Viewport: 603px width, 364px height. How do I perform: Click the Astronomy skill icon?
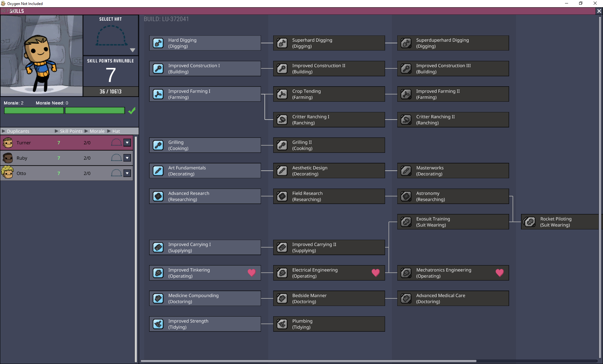pos(406,196)
